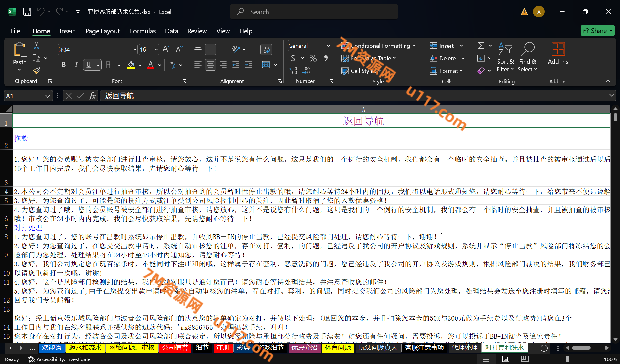Switch to the 公司信誉 sheet tab

(175, 348)
